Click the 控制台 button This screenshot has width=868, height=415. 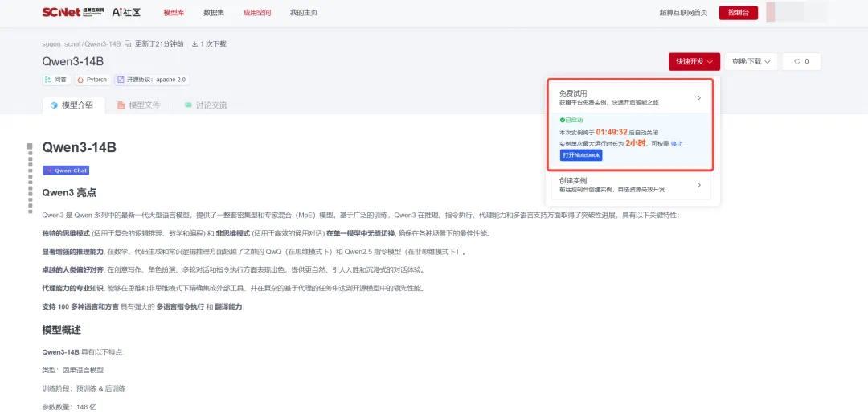tap(738, 13)
